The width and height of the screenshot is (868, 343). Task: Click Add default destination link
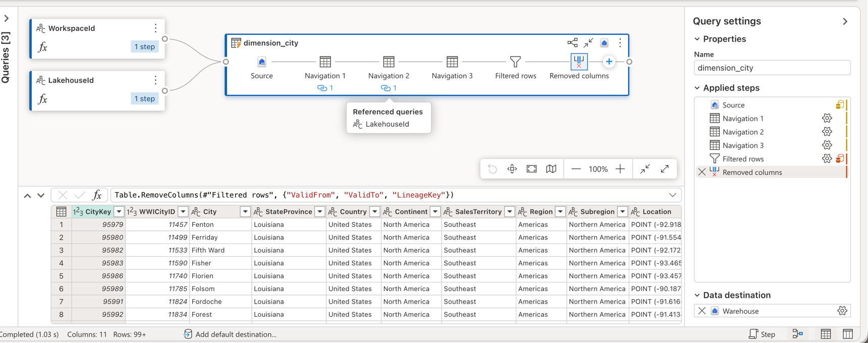tap(235, 334)
